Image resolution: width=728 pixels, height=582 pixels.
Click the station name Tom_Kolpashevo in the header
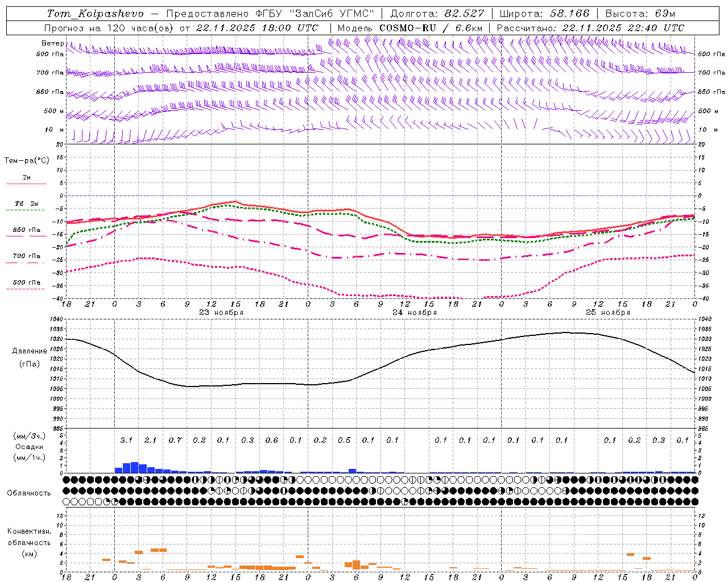(x=95, y=14)
